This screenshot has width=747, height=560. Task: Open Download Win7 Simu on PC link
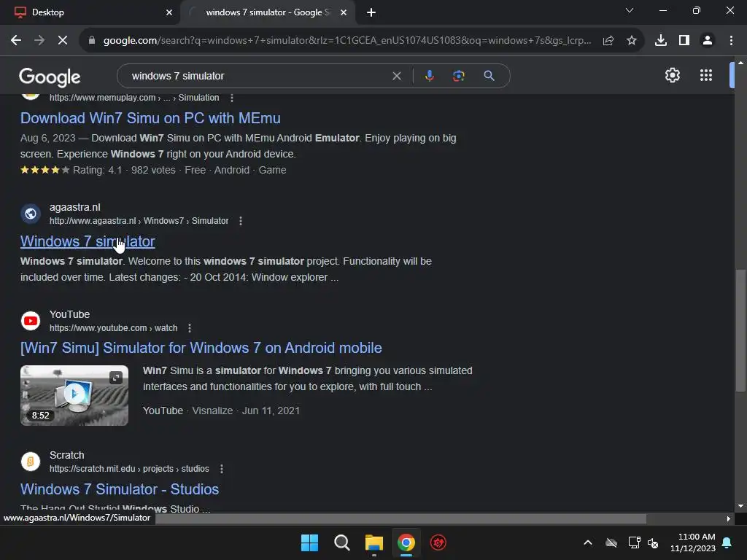pos(150,118)
